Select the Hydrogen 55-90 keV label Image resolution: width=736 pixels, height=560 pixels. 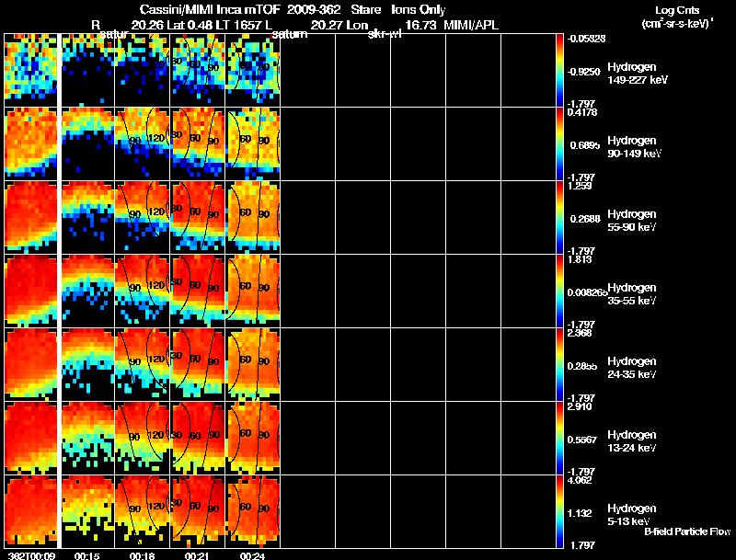tap(632, 221)
